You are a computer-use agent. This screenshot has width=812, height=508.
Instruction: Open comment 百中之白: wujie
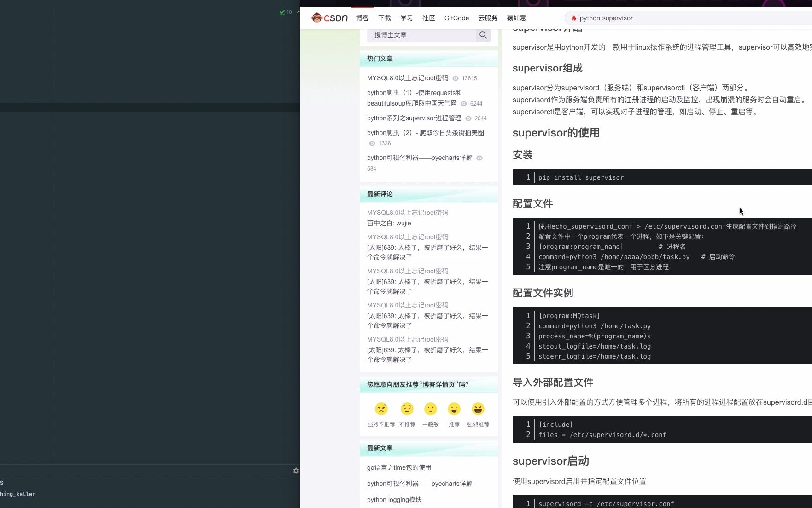pos(389,223)
